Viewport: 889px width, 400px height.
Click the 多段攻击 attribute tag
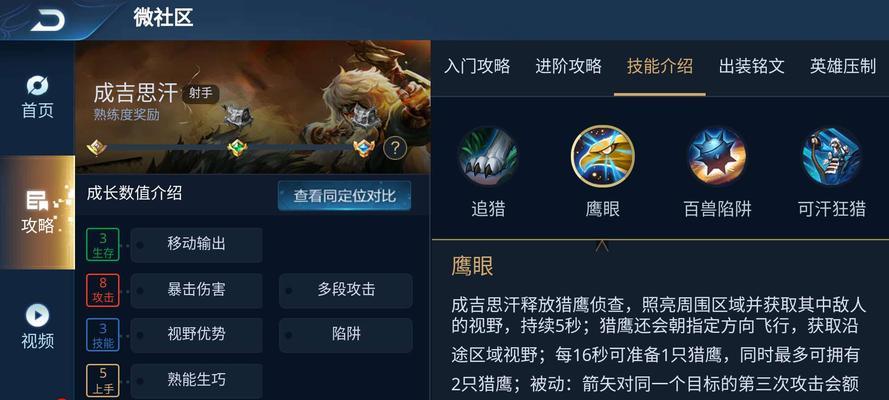(346, 290)
